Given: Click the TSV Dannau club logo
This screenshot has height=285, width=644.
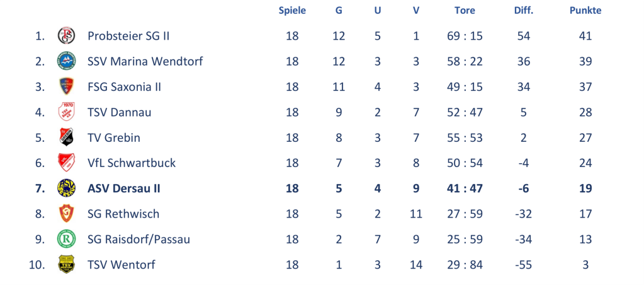Looking at the screenshot, I should [x=66, y=112].
